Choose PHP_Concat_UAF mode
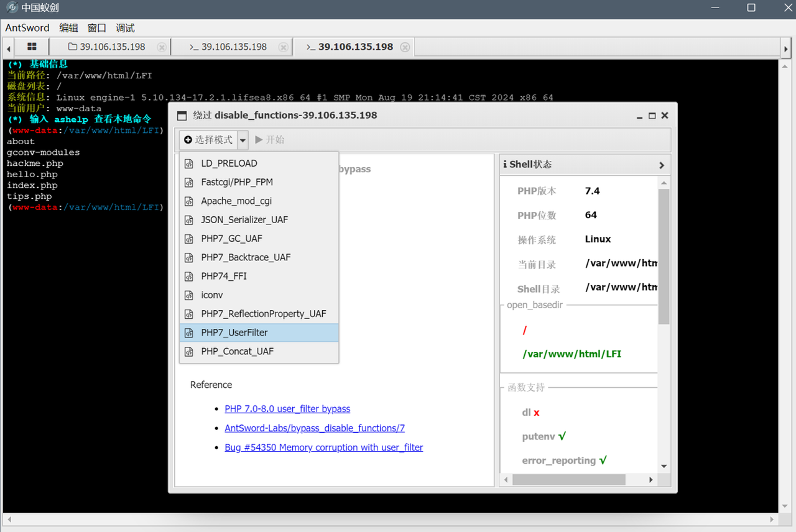This screenshot has height=532, width=796. pos(259,351)
